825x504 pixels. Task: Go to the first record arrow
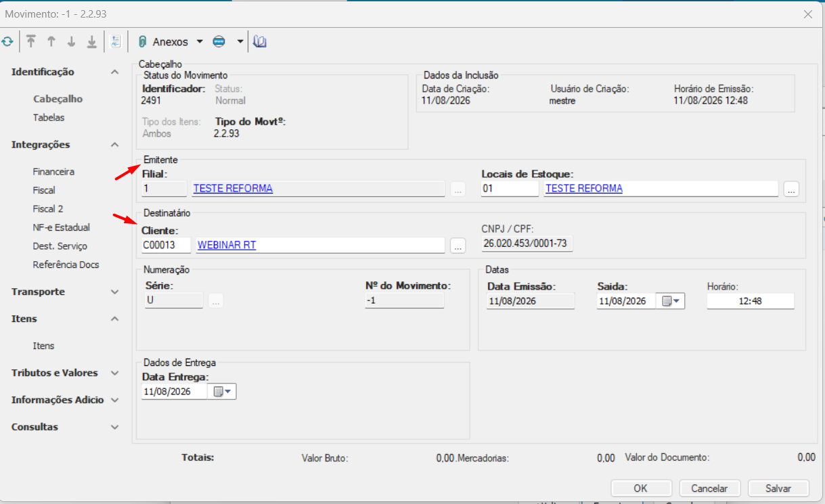[30, 41]
